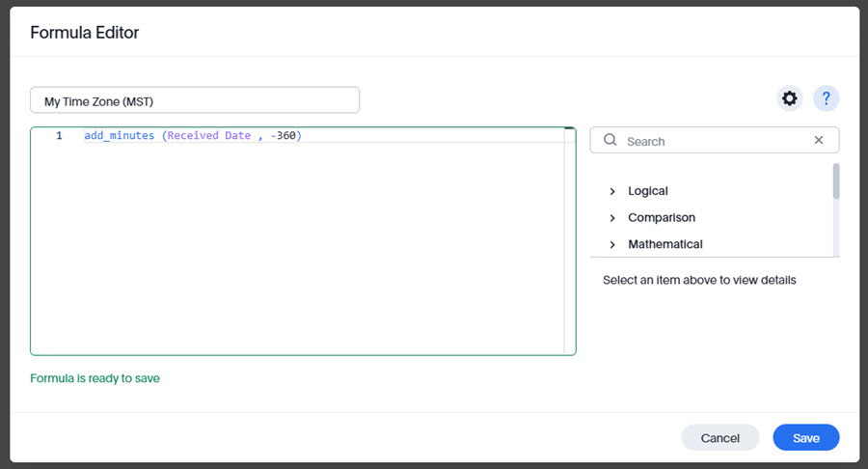Clear the search with the X icon
868x469 pixels.
(x=819, y=141)
